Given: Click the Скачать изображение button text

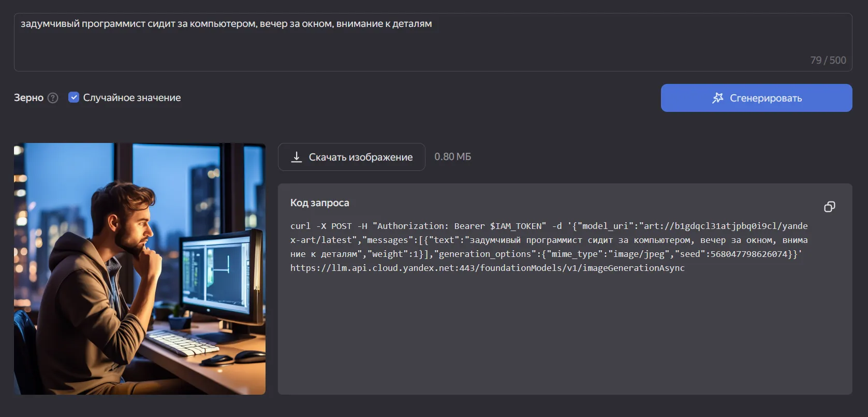Looking at the screenshot, I should (x=360, y=157).
